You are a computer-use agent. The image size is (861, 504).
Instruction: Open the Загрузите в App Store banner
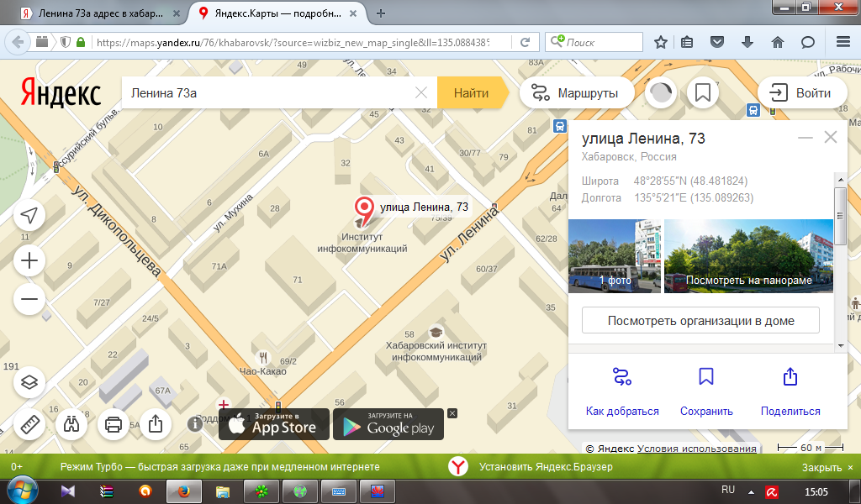pyautogui.click(x=274, y=424)
